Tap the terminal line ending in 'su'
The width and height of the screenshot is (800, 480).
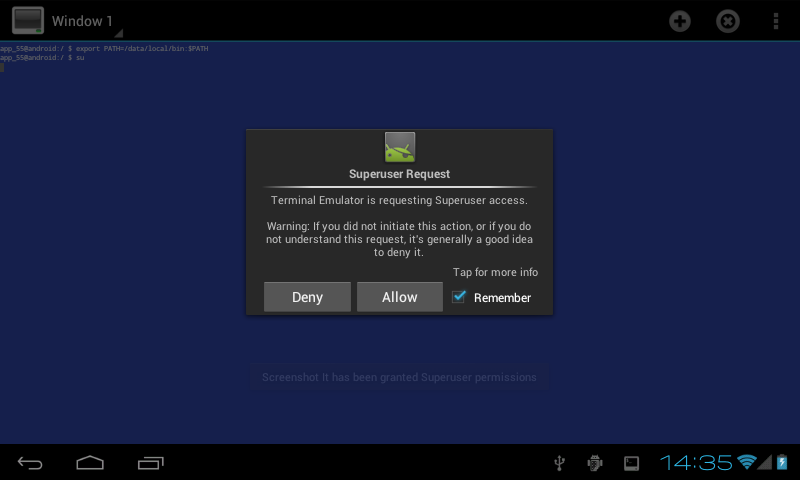coord(42,58)
